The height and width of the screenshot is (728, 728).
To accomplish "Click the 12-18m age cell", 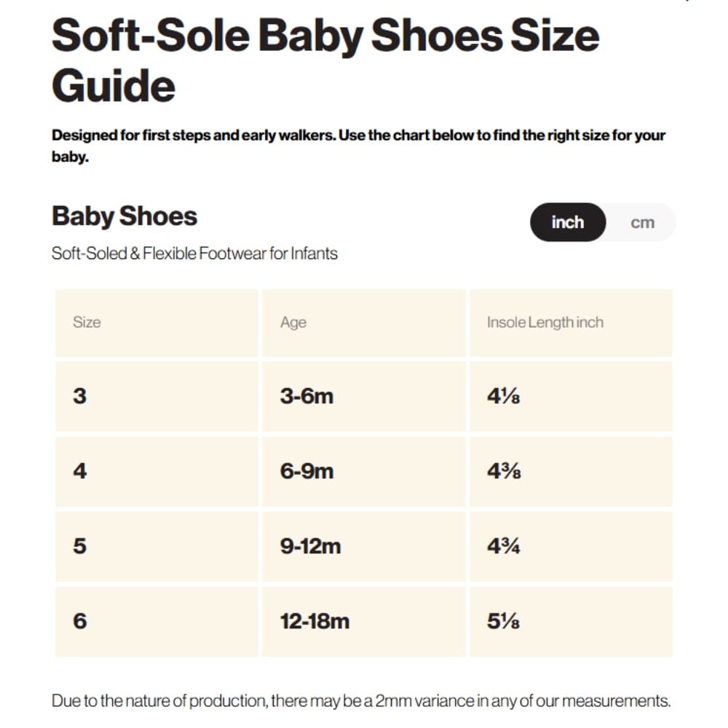I will 363,622.
